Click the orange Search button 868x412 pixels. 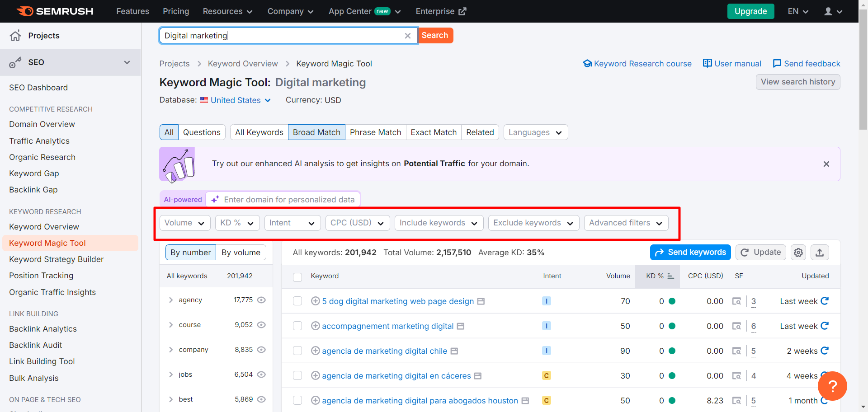pyautogui.click(x=435, y=35)
